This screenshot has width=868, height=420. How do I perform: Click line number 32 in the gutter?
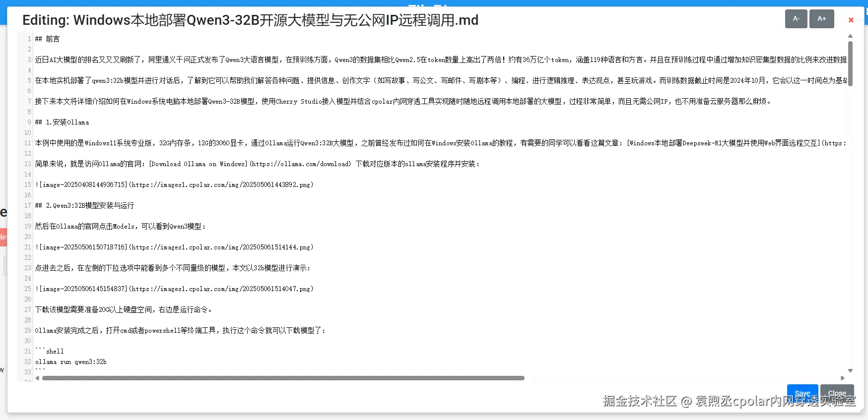click(x=28, y=361)
